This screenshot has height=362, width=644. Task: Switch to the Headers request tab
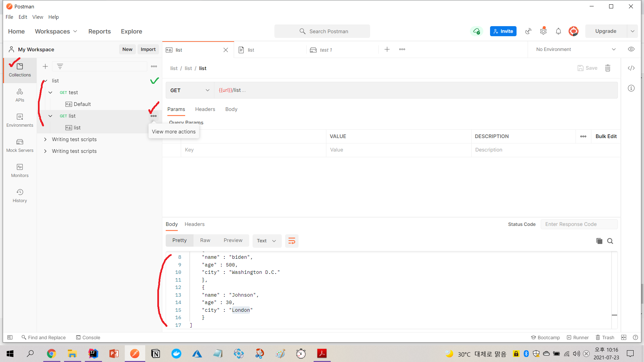point(205,109)
